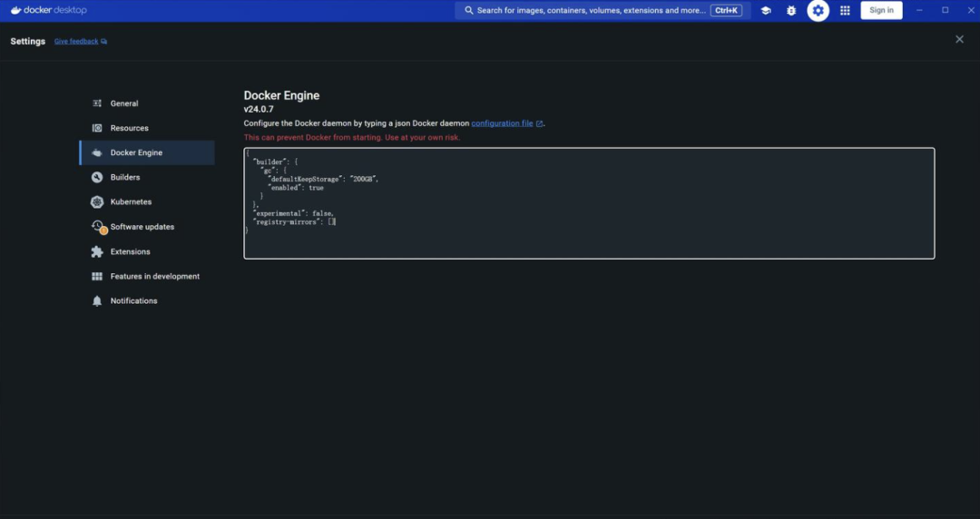Image resolution: width=980 pixels, height=519 pixels.
Task: Open the Learning center graduation cap icon
Action: [766, 11]
